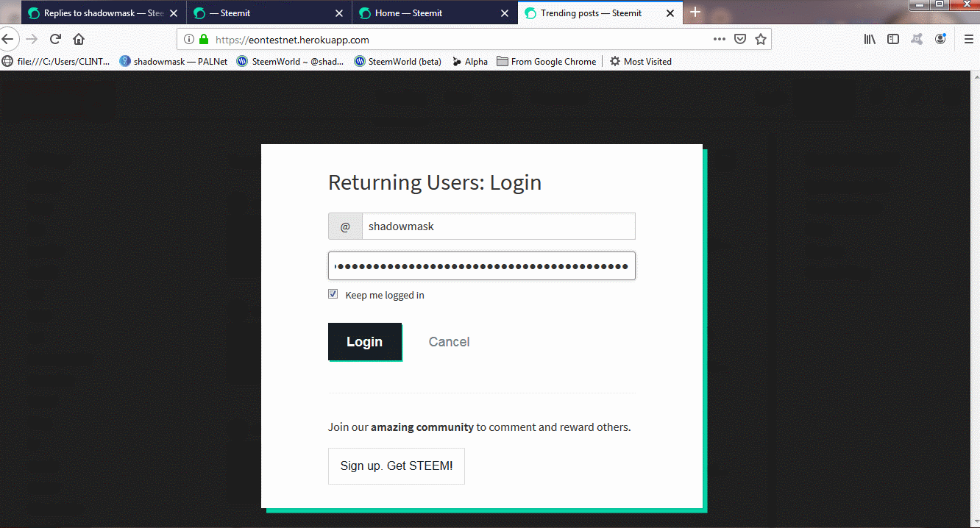The height and width of the screenshot is (528, 980).
Task: Open SteemWorld ~ @shad... bookmark
Action: pos(291,62)
